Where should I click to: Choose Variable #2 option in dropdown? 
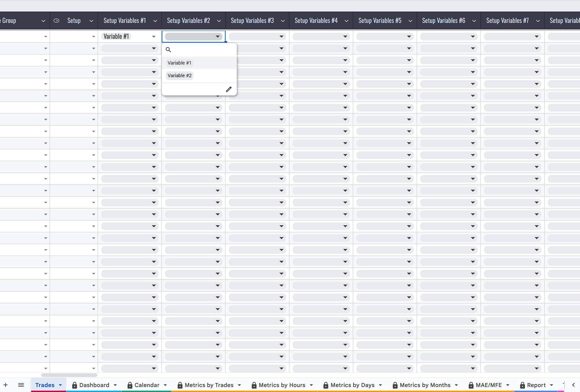[x=180, y=76]
